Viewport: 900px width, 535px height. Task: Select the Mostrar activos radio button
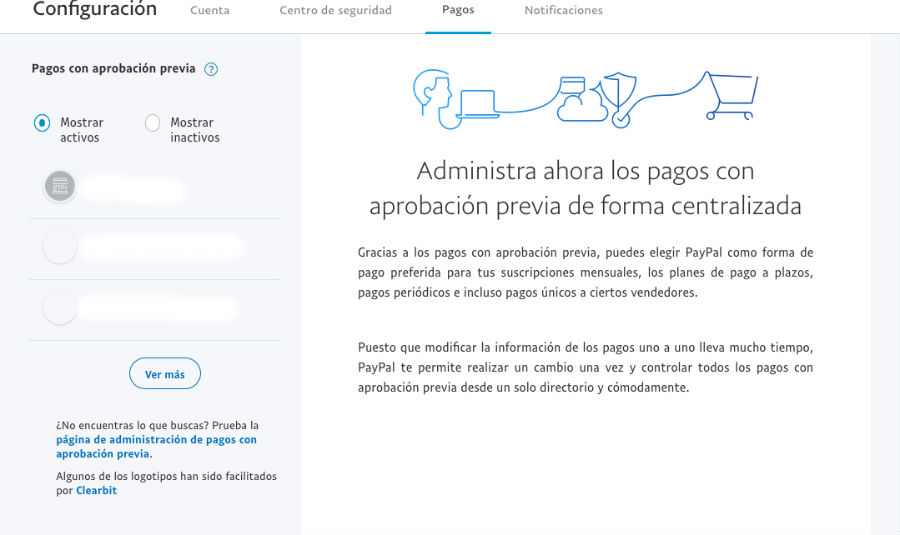42,123
